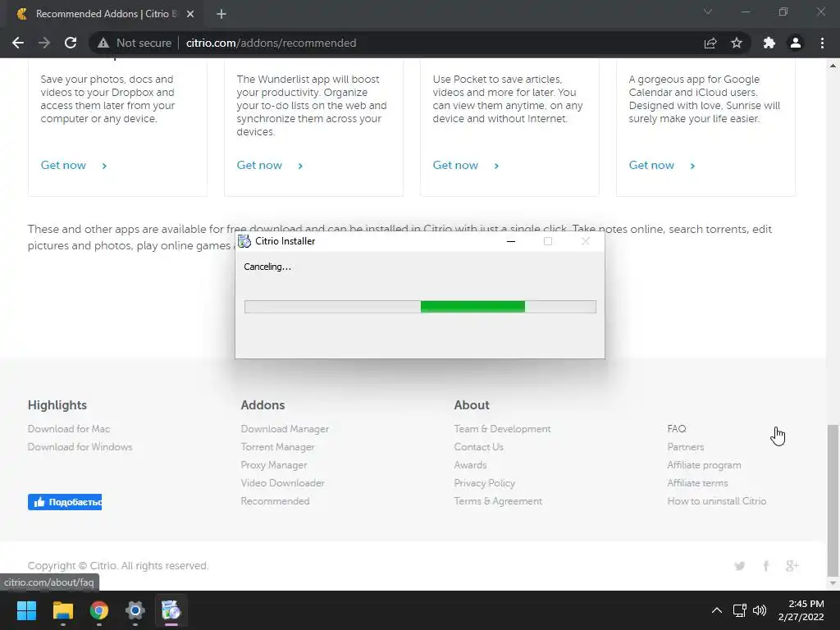Open the Twitter footer icon
840x630 pixels.
(x=740, y=566)
